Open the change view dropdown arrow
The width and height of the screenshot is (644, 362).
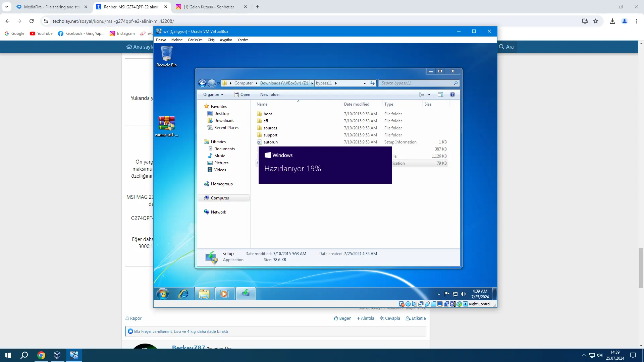(x=429, y=95)
